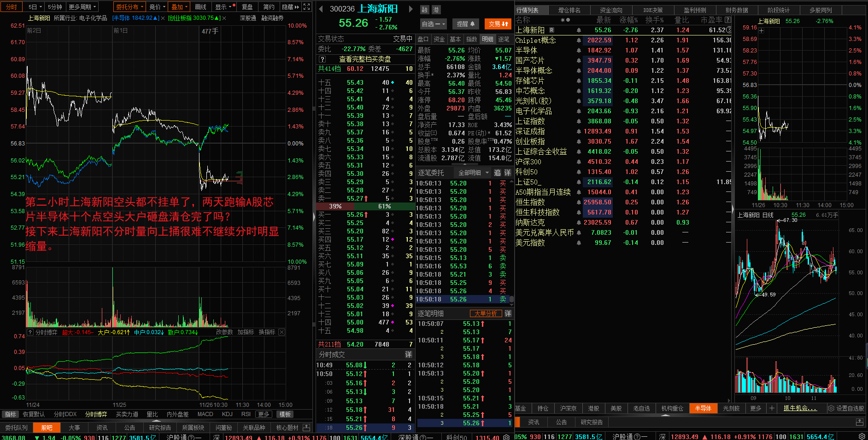Open help icon beside 查看完整档买卖盘
Viewport: 868px width, 440px height.
323,59
